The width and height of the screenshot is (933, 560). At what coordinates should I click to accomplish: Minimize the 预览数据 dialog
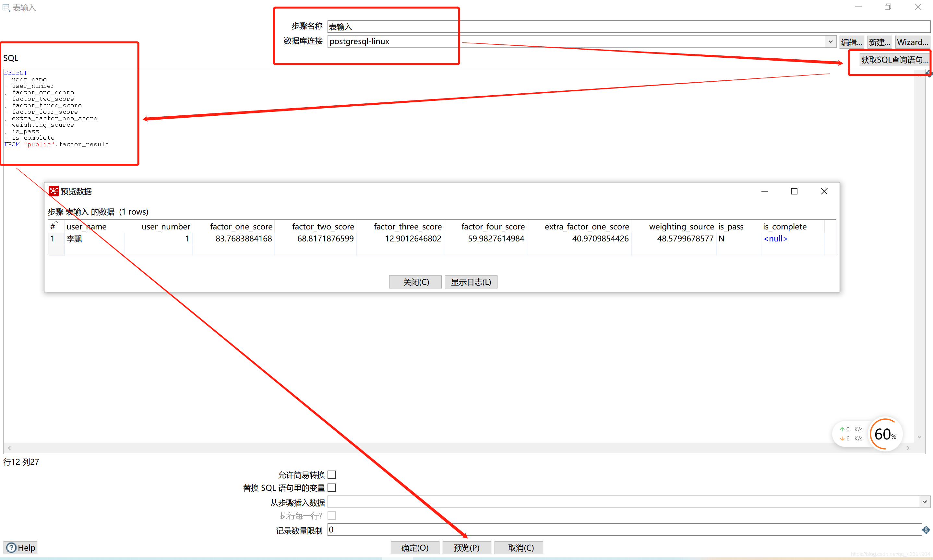(x=765, y=191)
